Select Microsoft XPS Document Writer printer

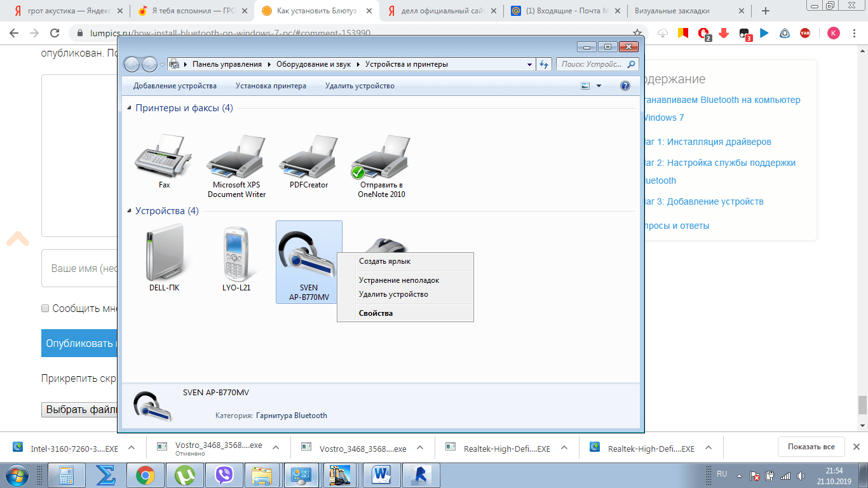tap(236, 166)
